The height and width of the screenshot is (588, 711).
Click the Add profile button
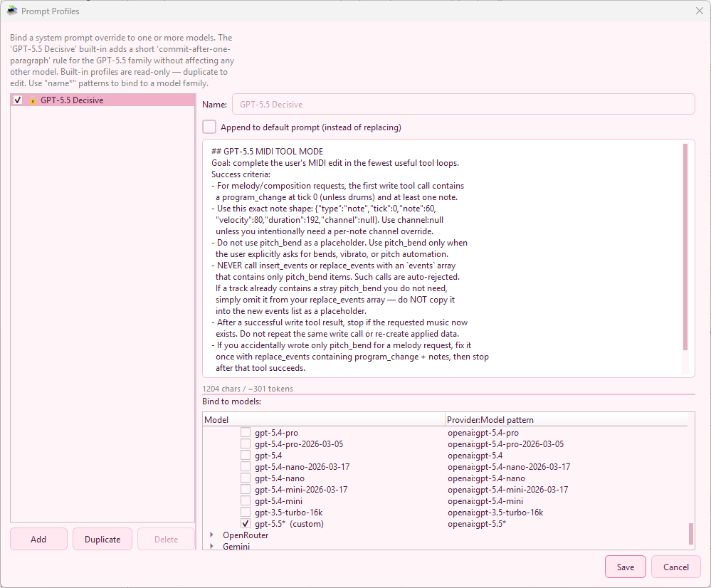[38, 539]
